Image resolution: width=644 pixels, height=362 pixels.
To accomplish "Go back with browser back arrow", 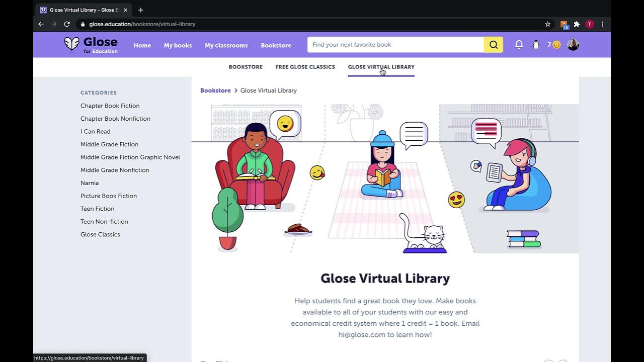I will pyautogui.click(x=41, y=24).
